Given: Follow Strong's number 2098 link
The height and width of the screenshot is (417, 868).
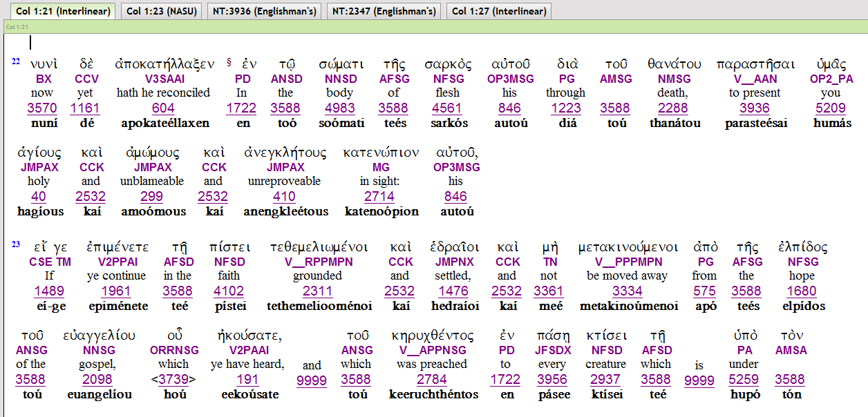Looking at the screenshot, I should point(97,380).
